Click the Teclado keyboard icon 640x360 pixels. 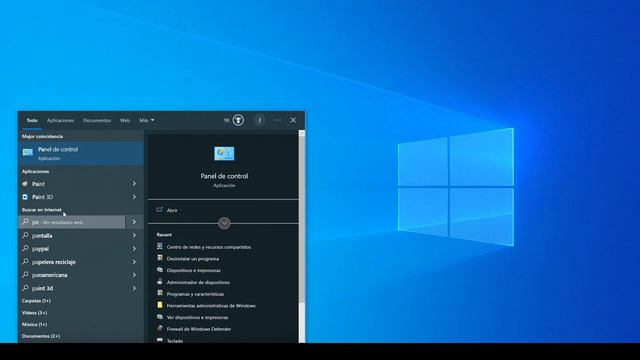(x=160, y=340)
